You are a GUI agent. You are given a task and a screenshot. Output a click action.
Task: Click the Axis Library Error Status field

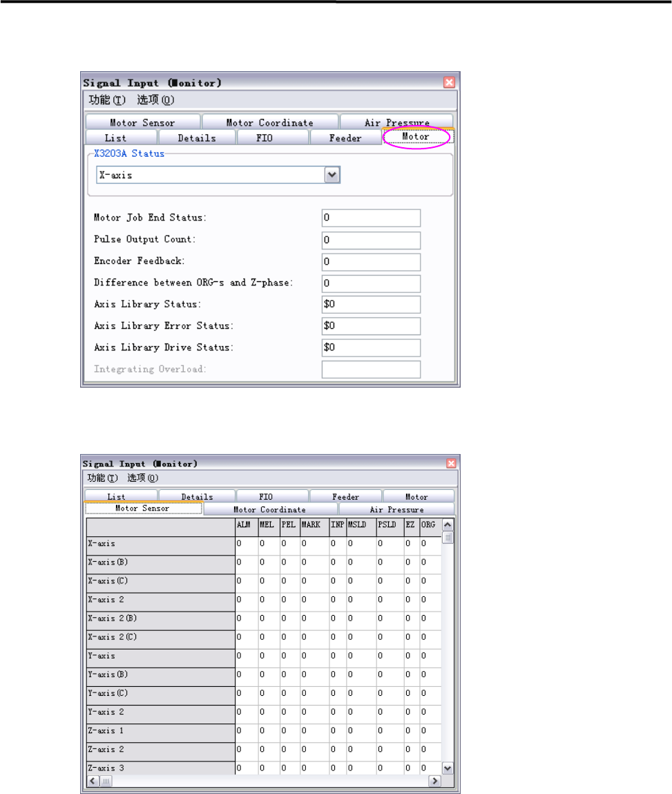(371, 326)
